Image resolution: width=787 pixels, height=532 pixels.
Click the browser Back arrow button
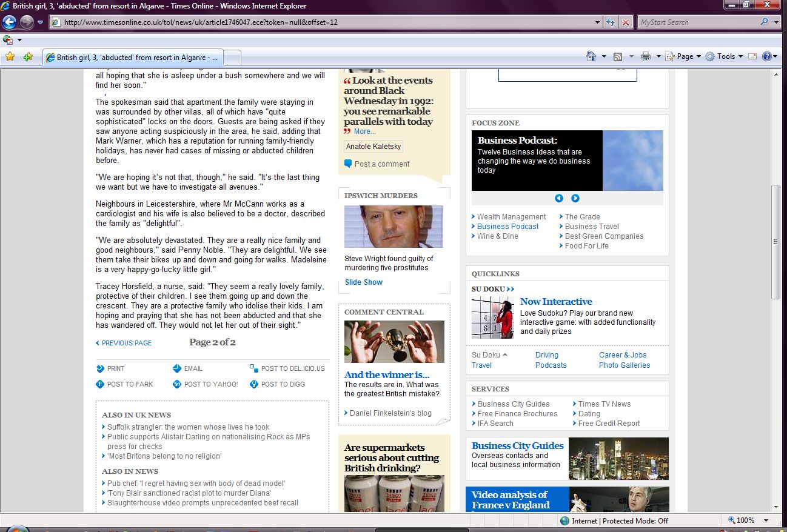click(x=10, y=22)
